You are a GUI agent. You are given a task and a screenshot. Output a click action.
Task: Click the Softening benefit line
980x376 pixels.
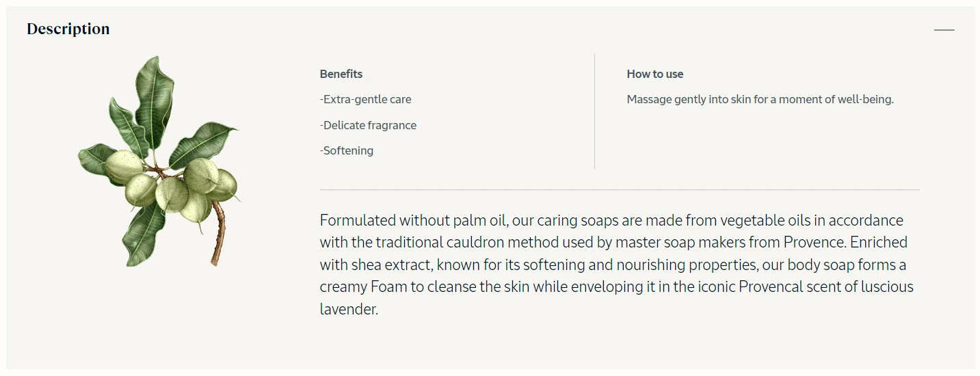click(347, 150)
